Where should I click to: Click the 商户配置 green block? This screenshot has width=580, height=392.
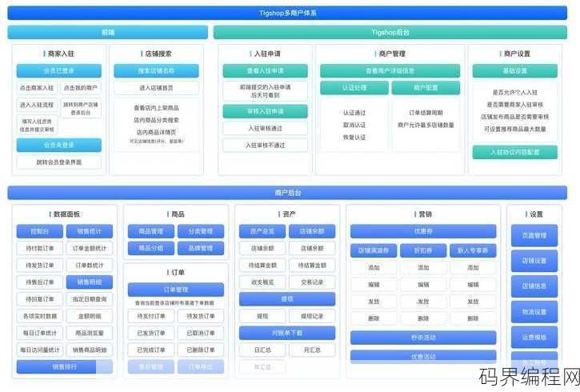pos(426,88)
